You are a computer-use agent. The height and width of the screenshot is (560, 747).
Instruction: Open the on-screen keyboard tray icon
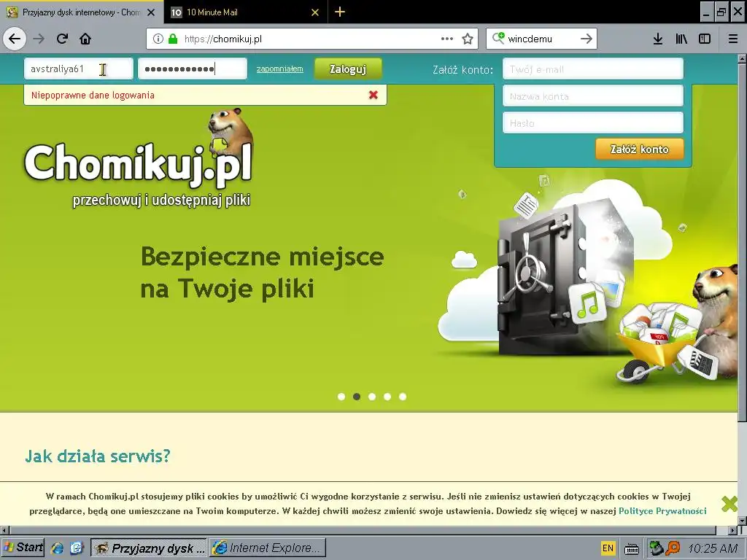[631, 548]
